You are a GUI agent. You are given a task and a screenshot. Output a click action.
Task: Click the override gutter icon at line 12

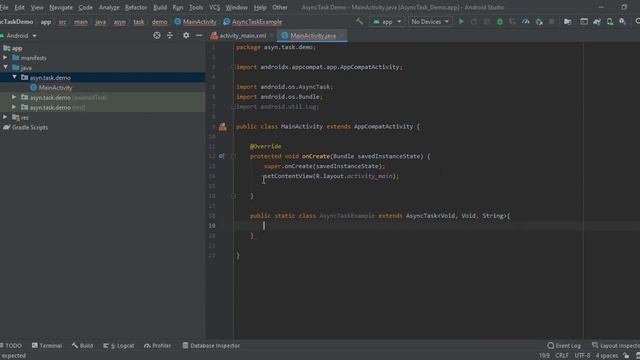coord(221,156)
